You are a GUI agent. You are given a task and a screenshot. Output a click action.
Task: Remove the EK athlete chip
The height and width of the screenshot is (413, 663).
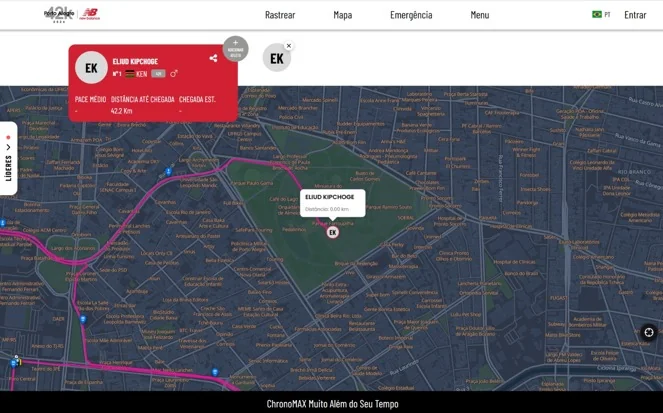289,46
